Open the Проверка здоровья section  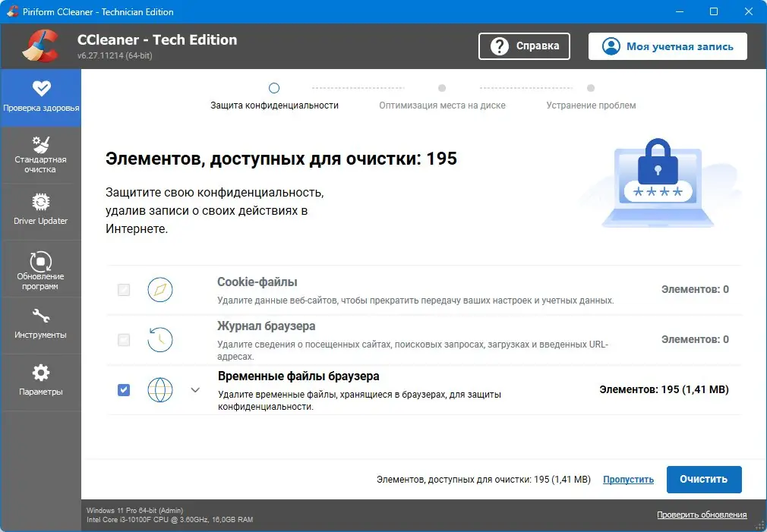(x=41, y=97)
